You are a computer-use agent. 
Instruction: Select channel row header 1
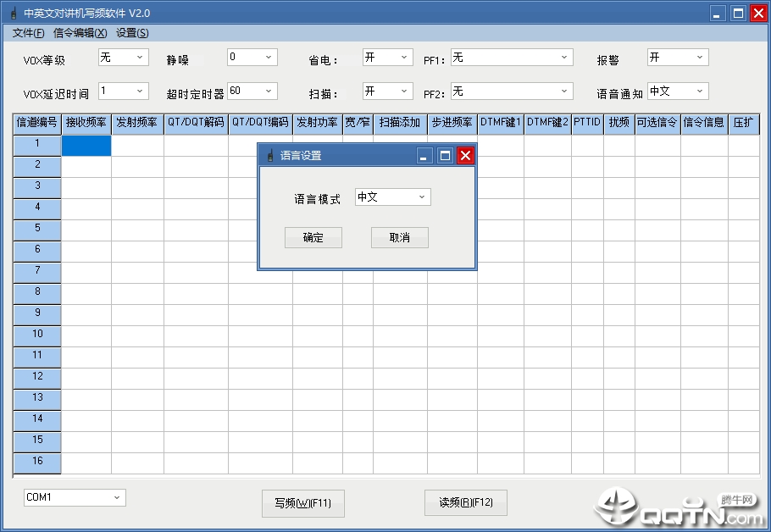click(x=37, y=146)
